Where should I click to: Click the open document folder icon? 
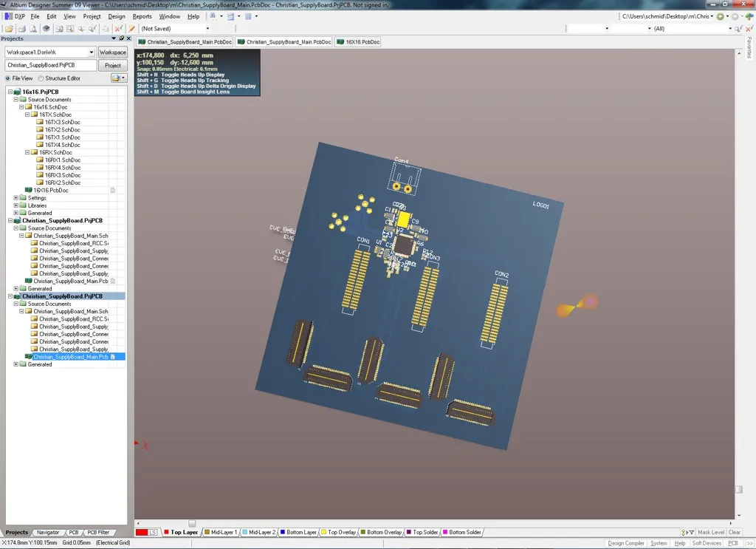tap(9, 29)
